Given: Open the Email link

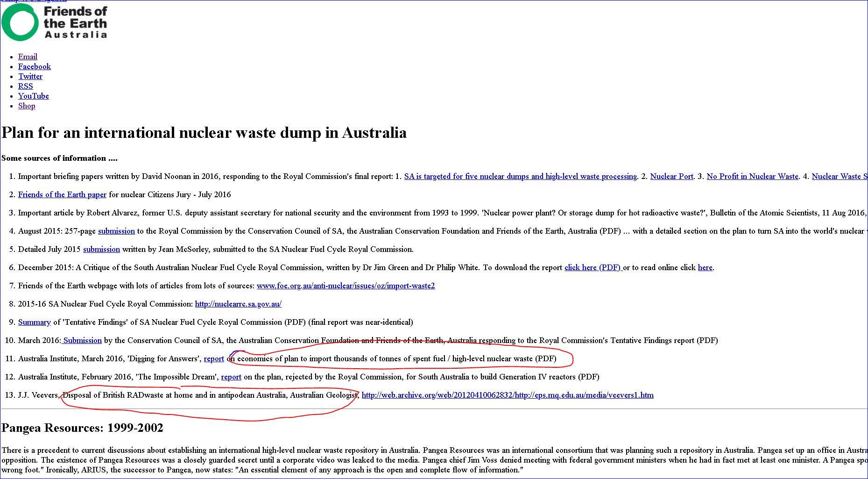Looking at the screenshot, I should (28, 57).
